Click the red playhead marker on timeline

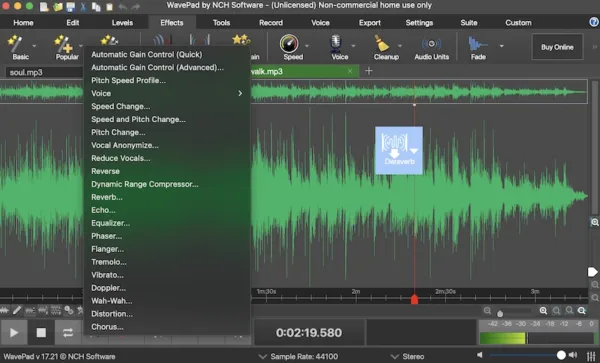(414, 299)
